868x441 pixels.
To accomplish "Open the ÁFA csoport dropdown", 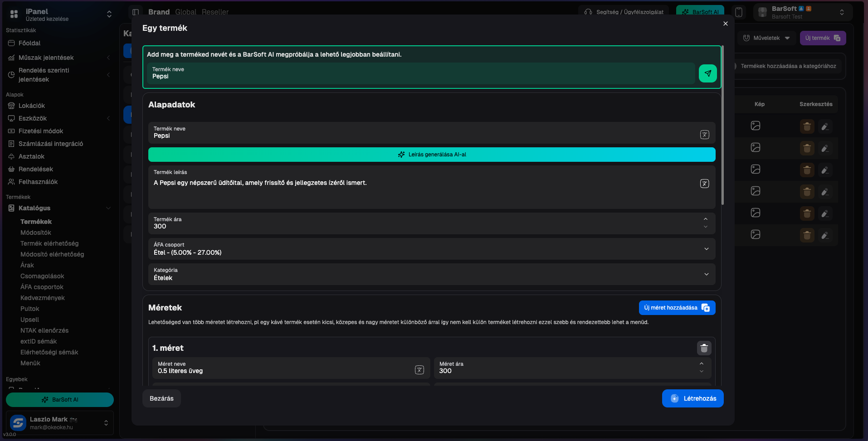I will coord(706,249).
